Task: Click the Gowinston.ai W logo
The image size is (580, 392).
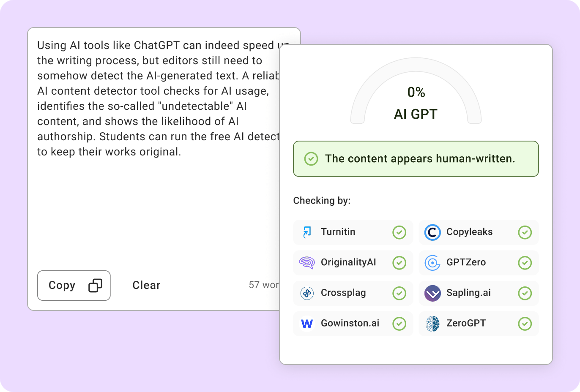Action: click(x=307, y=323)
